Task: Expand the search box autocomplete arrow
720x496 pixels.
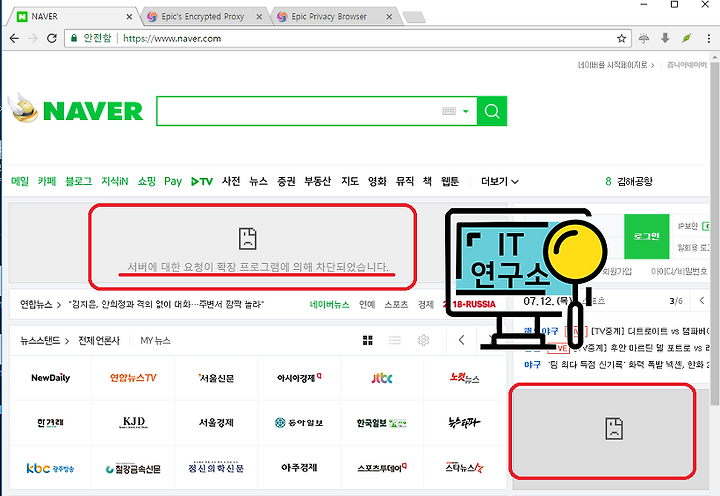Action: coord(466,111)
